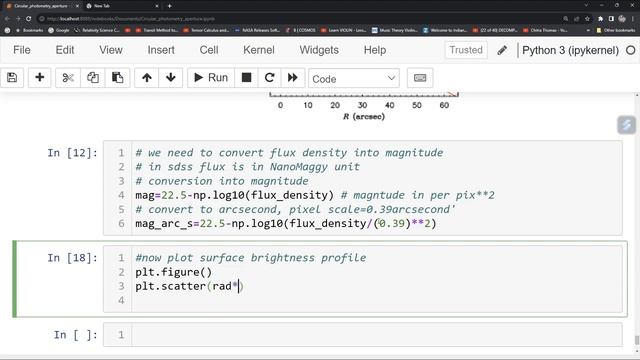Open the Insert menu
The width and height of the screenshot is (640, 360).
point(161,50)
